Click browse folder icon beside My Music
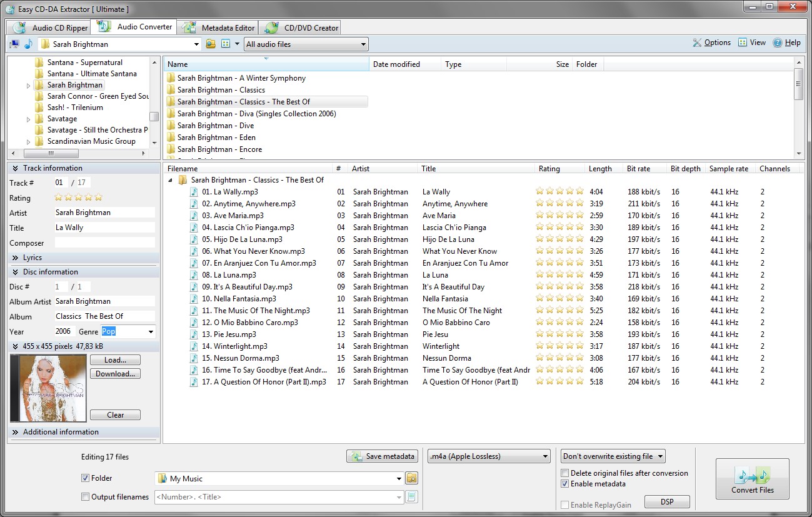812x517 pixels. click(x=411, y=479)
